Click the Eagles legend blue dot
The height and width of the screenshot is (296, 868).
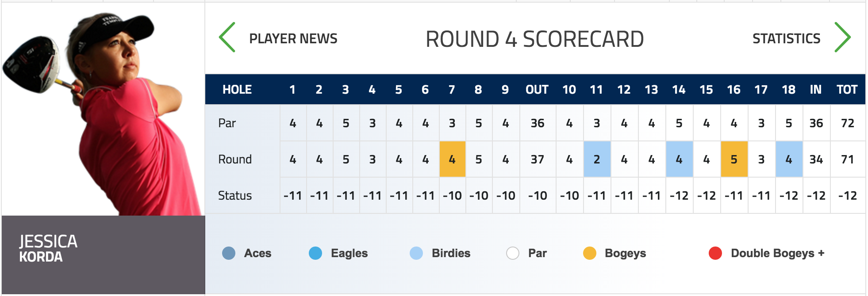tap(315, 253)
